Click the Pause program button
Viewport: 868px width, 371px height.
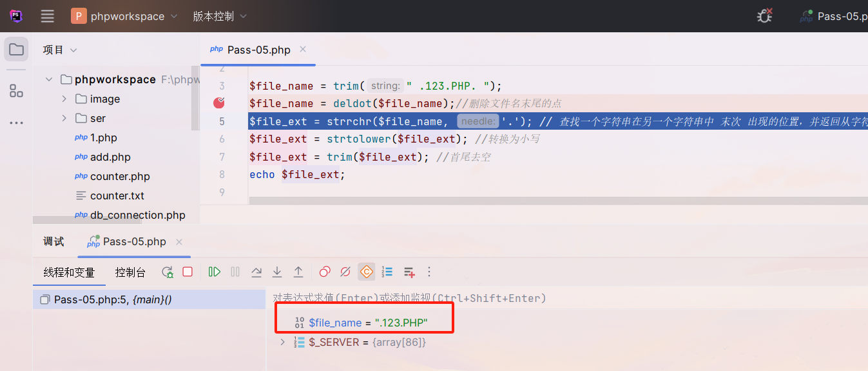click(x=235, y=272)
